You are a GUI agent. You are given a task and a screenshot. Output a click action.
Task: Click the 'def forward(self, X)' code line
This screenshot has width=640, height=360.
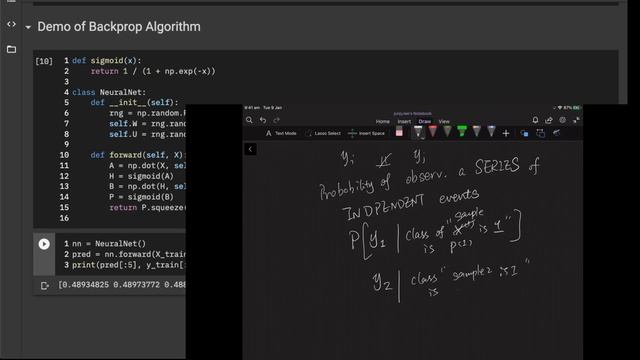coord(138,155)
